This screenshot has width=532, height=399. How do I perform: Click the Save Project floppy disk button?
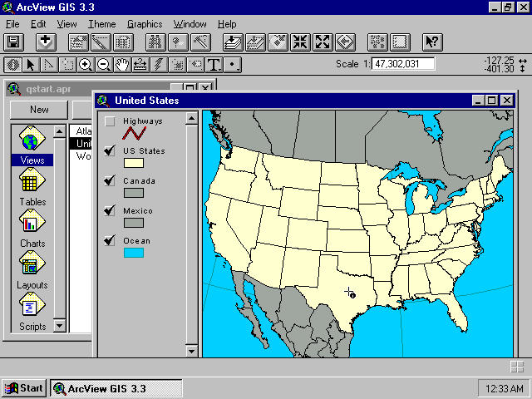click(x=13, y=42)
